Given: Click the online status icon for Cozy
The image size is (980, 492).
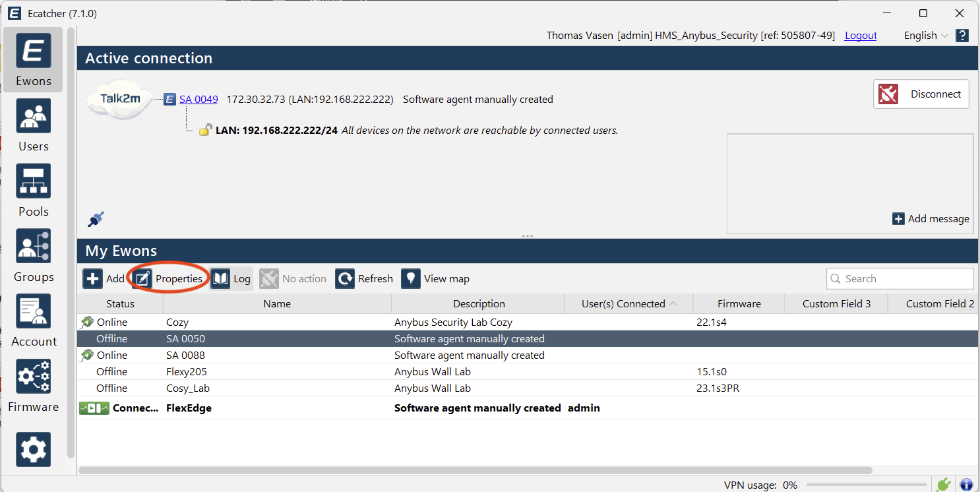Looking at the screenshot, I should [x=87, y=323].
